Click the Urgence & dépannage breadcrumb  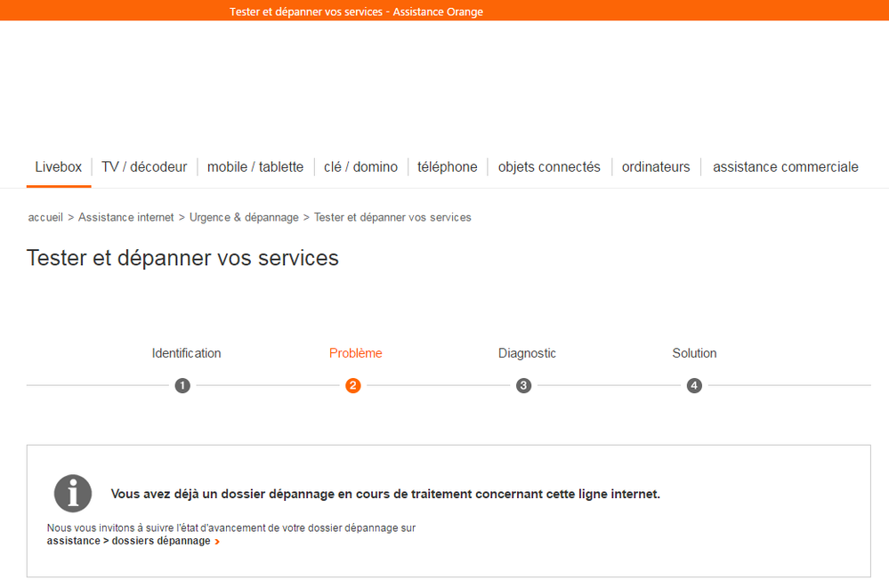pos(244,217)
